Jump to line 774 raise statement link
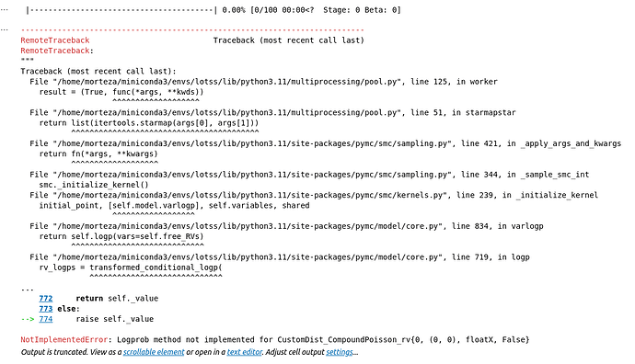The image size is (635, 364). [46, 319]
